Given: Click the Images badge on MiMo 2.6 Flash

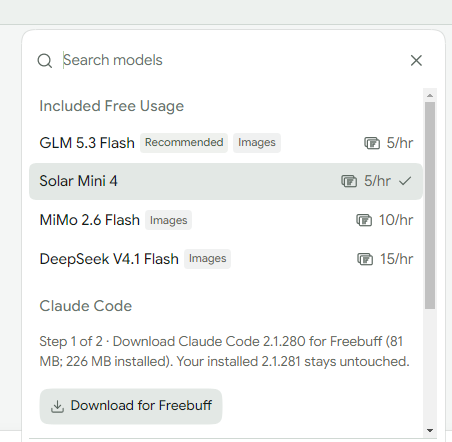Looking at the screenshot, I should click(168, 220).
